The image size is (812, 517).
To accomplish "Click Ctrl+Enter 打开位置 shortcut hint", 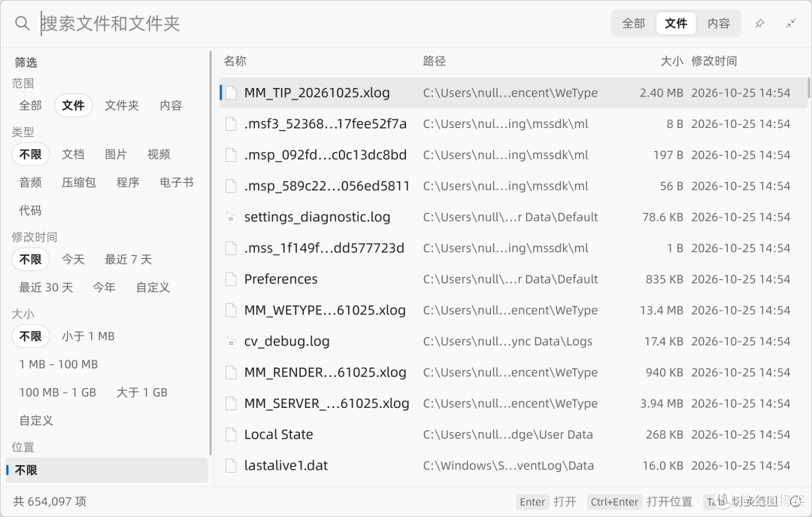I will click(x=640, y=502).
